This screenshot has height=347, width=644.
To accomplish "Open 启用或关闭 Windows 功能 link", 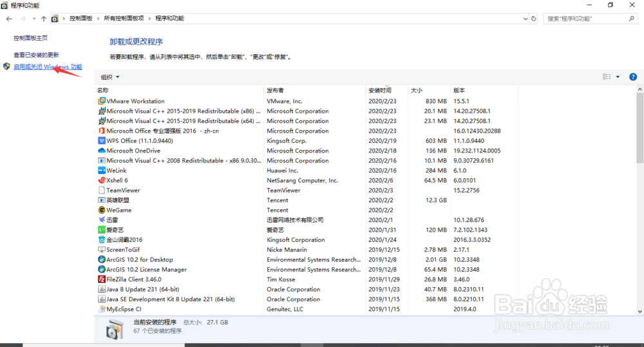I will pos(48,66).
